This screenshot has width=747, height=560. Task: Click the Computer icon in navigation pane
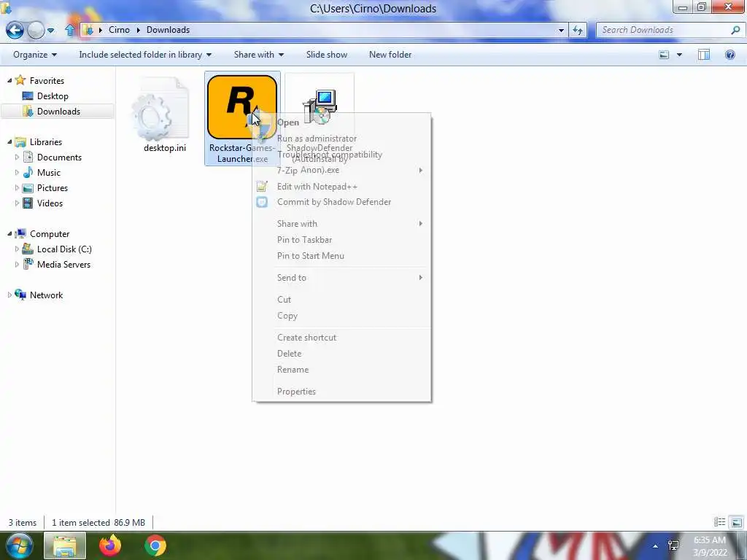point(20,233)
